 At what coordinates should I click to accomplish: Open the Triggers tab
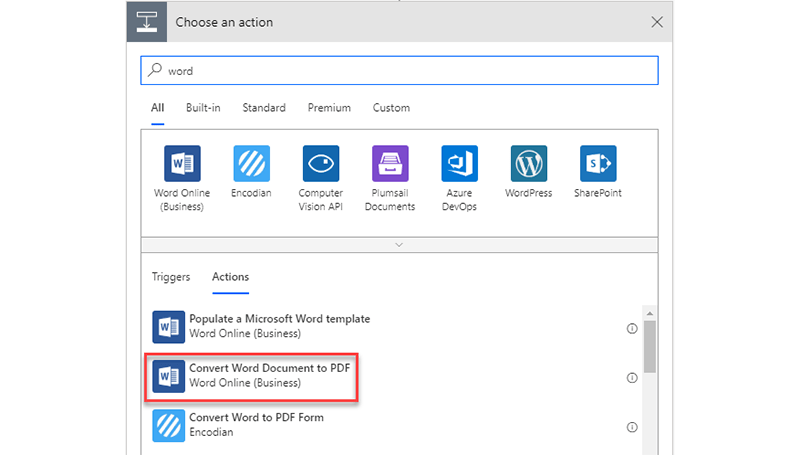click(171, 277)
